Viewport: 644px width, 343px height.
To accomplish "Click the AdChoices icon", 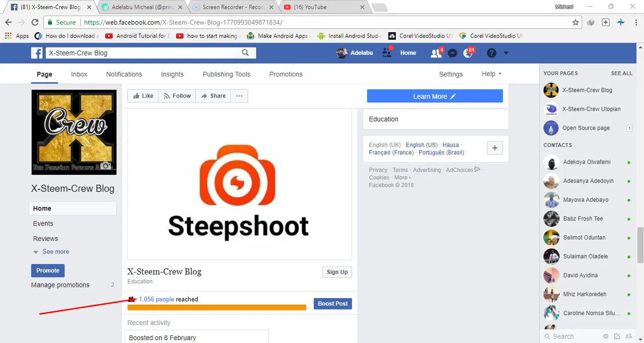I will (x=477, y=169).
